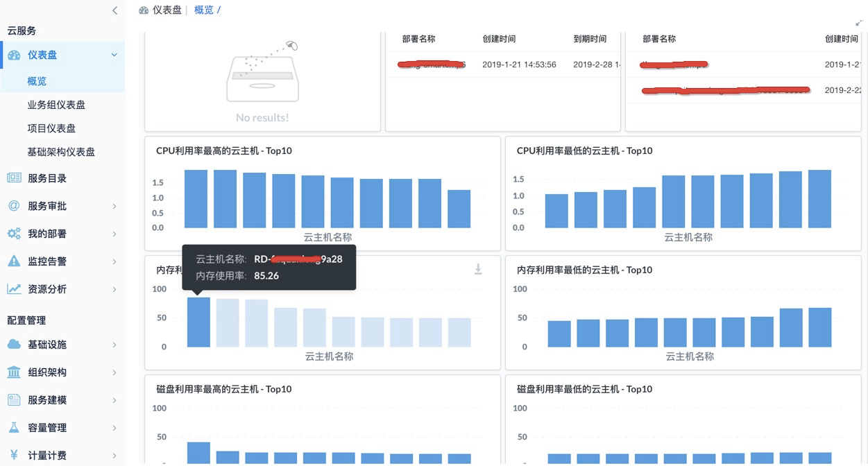Screen dimensions: 868x466
Task: Click the rightmost bar in 内存利用率最低 chart
Action: (x=819, y=327)
